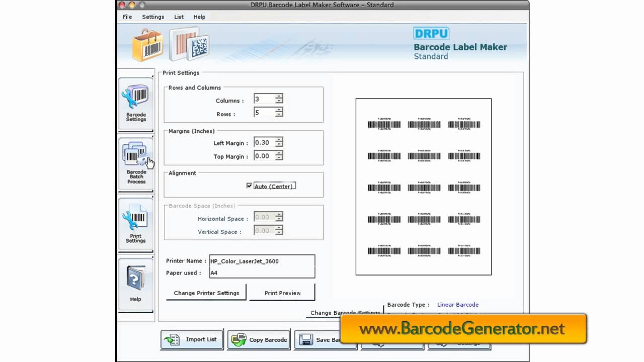This screenshot has height=362, width=644.
Task: Click into the Columns value field
Action: pyautogui.click(x=264, y=99)
